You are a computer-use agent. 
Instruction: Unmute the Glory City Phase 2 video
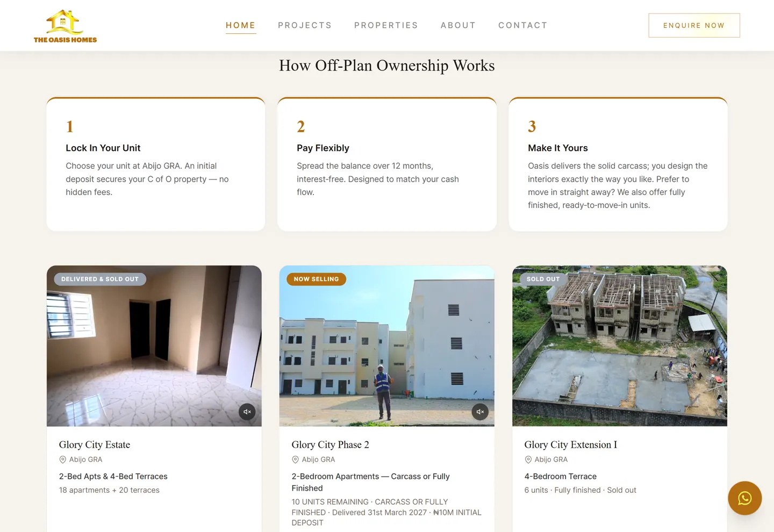pyautogui.click(x=480, y=412)
